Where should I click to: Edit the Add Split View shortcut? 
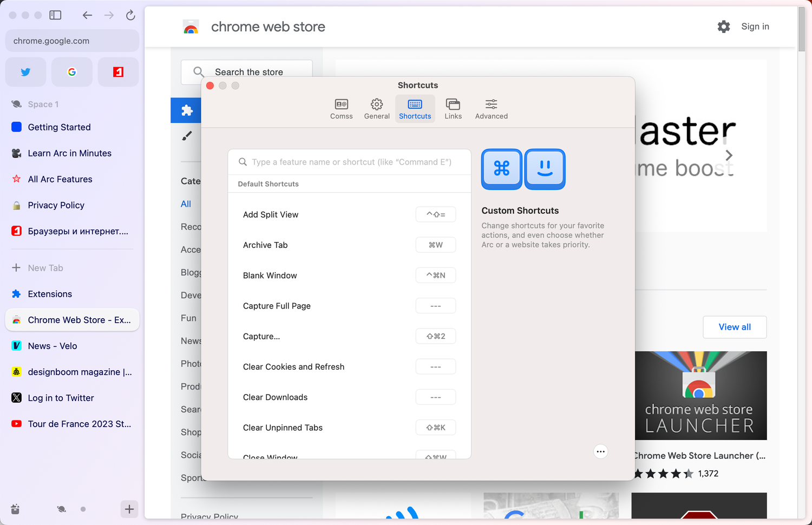coord(436,214)
